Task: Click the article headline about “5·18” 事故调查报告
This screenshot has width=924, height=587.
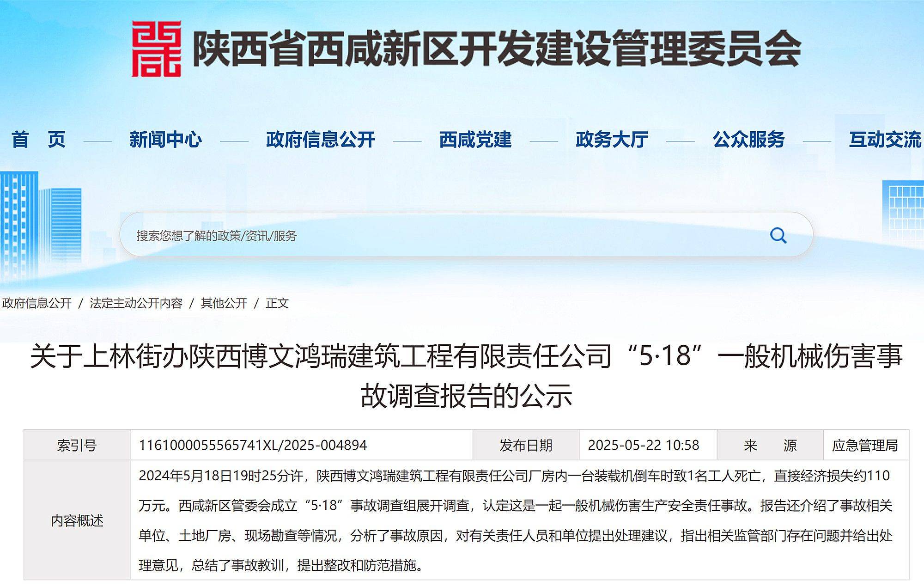Action: 466,376
